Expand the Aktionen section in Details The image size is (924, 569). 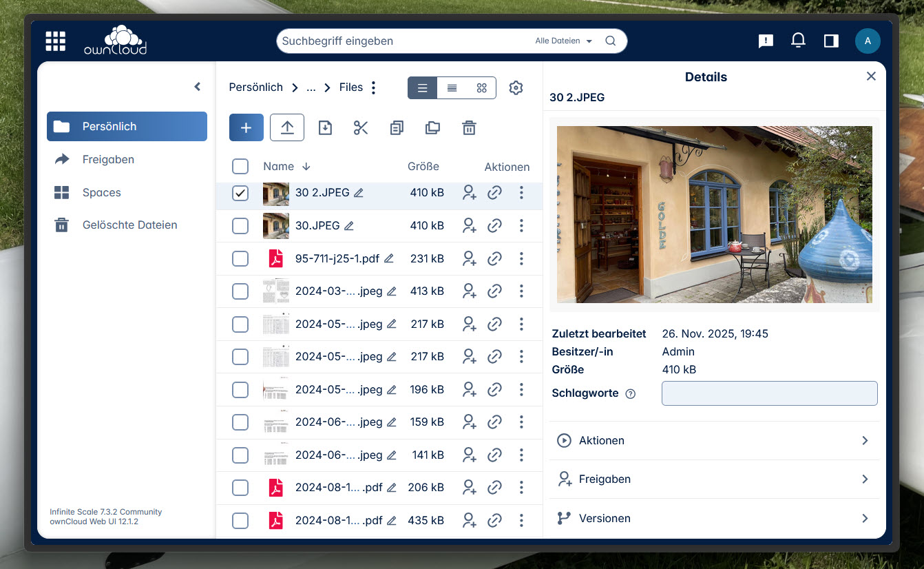click(714, 440)
